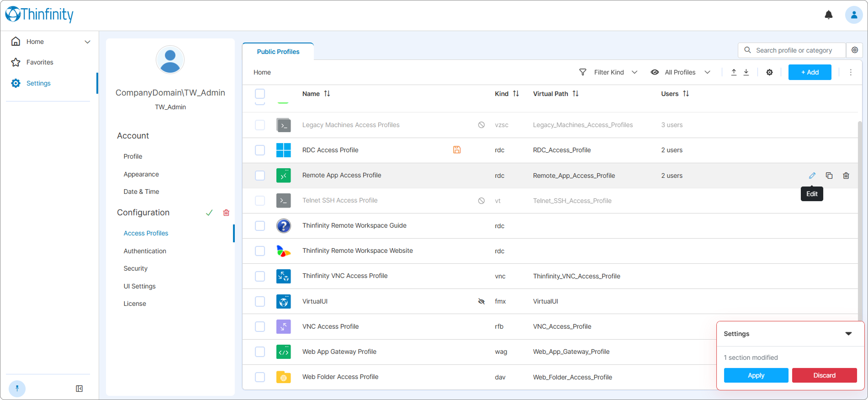The image size is (868, 400).
Task: Click the Filter Kind funnel icon
Action: (x=582, y=72)
